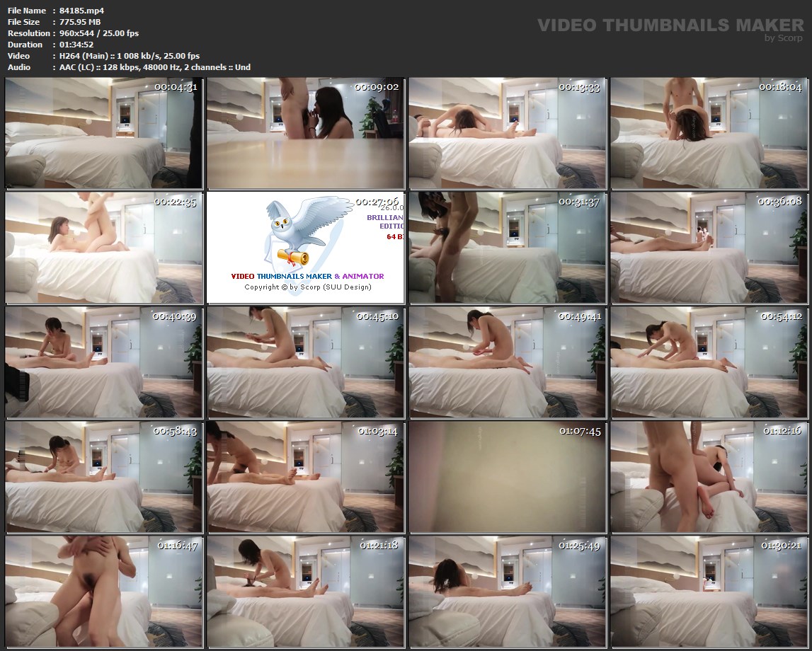Click the video codec line starting H264 (Main)

(x=130, y=56)
